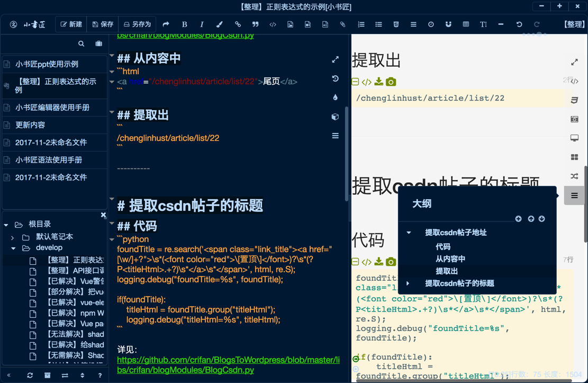Open help with the question mark icon
Screen dimensions: 588x383
pos(99,375)
